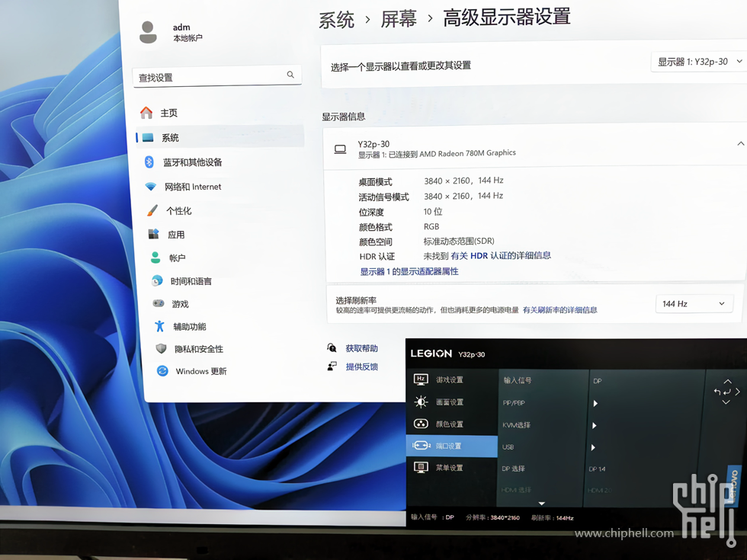This screenshot has height=560, width=747.
Task: Expand the KVM选择 submenu arrow in the OSD
Action: pyautogui.click(x=594, y=425)
